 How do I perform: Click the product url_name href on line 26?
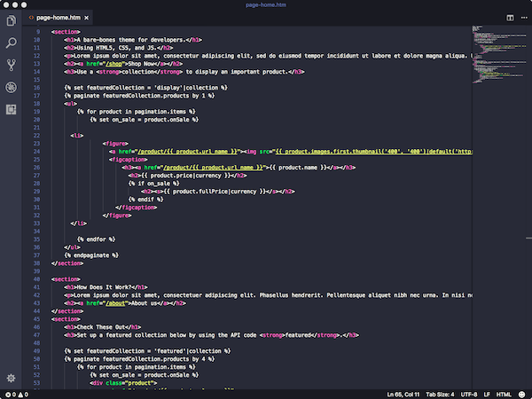pos(213,168)
